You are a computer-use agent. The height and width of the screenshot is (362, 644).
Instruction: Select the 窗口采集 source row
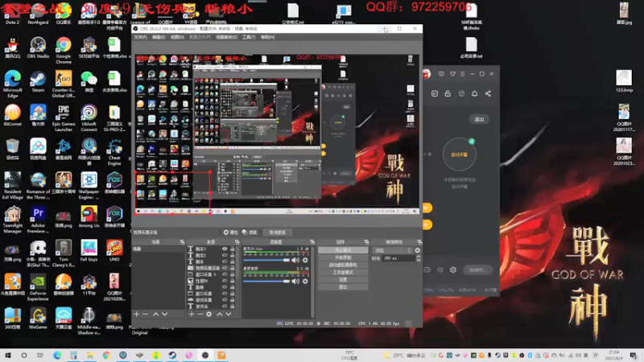pyautogui.click(x=212, y=294)
